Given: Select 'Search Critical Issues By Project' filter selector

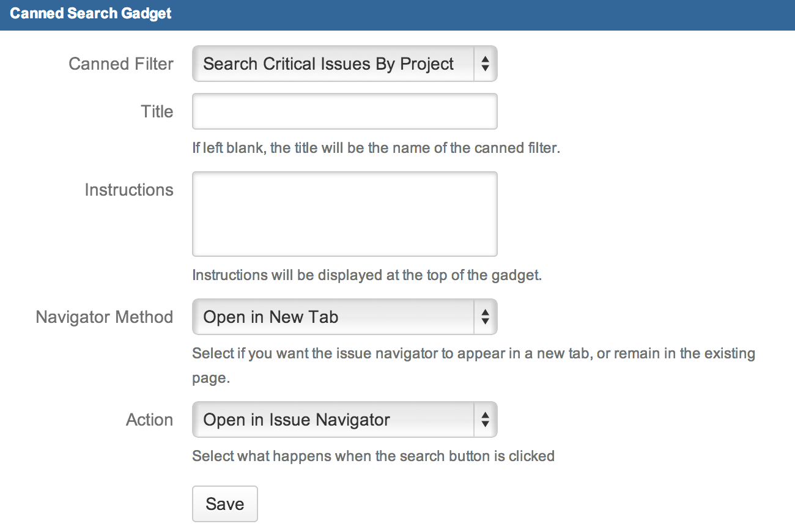Looking at the screenshot, I should pos(328,64).
